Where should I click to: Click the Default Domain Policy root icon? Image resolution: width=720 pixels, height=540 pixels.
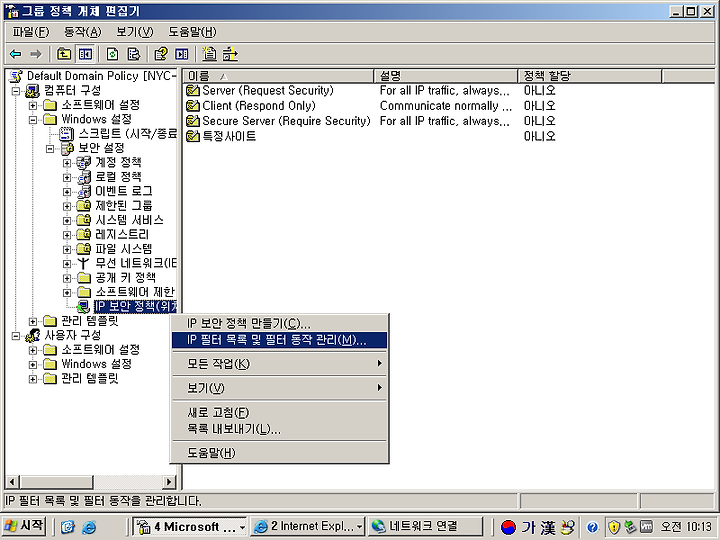pos(16,76)
